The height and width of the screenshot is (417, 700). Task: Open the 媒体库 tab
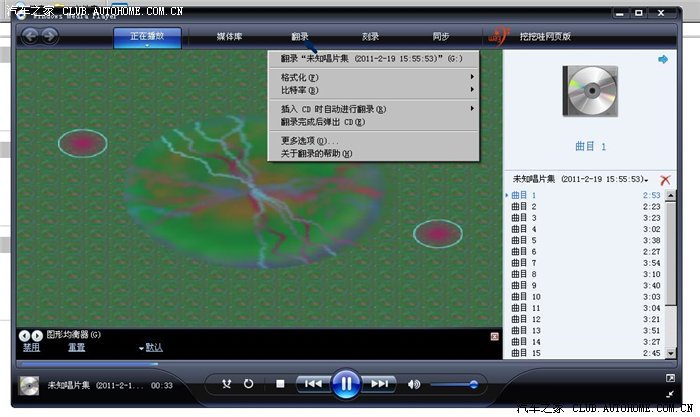click(x=230, y=37)
